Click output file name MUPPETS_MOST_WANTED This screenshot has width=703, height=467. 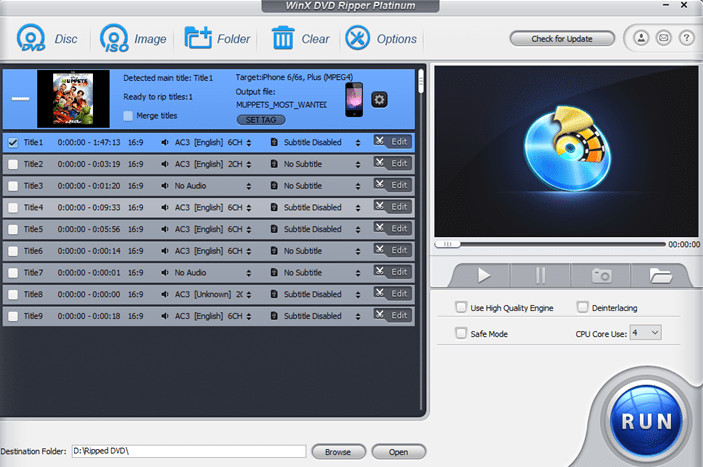(281, 105)
